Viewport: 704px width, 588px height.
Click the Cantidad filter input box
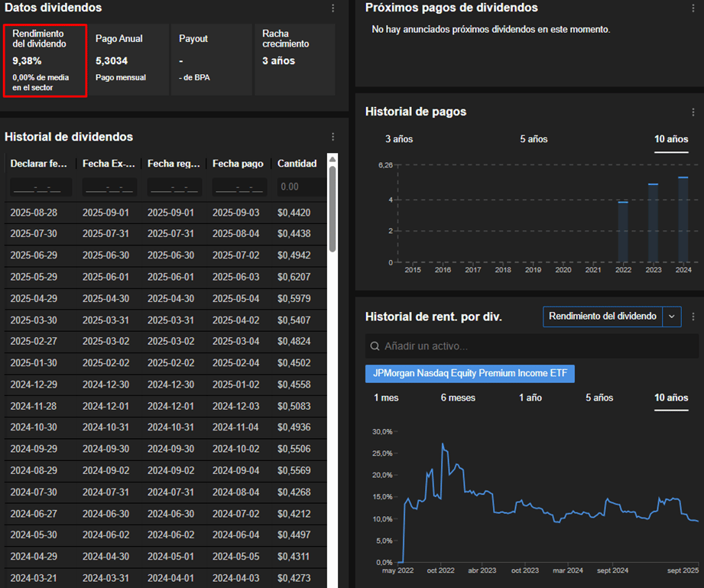[298, 187]
